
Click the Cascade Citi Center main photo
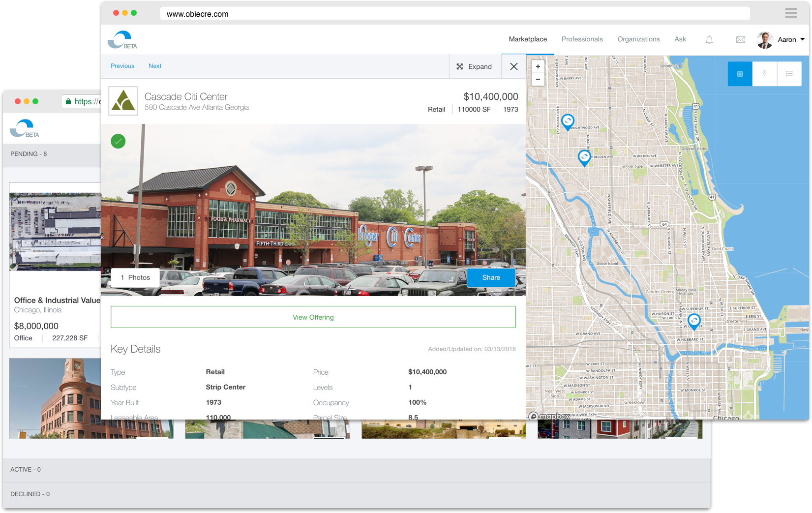[x=313, y=210]
